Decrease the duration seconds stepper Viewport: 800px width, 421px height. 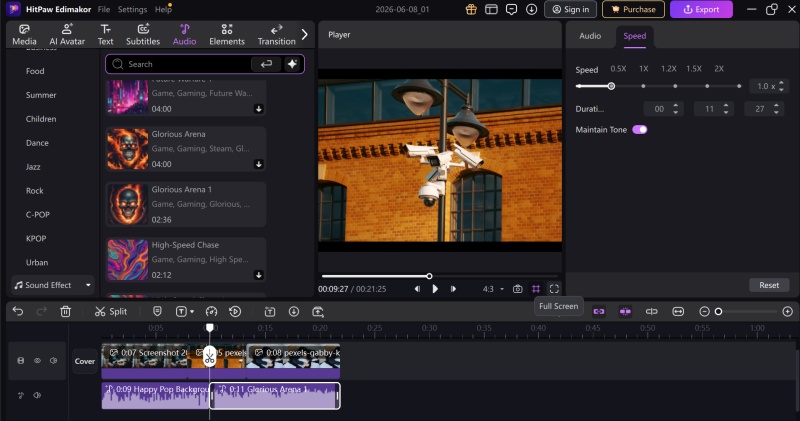coord(776,112)
